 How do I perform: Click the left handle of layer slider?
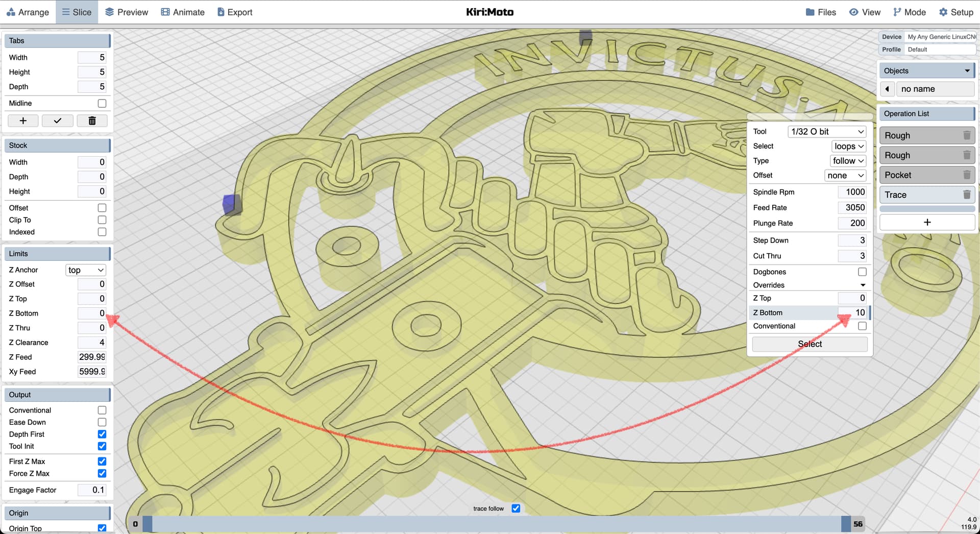[148, 524]
